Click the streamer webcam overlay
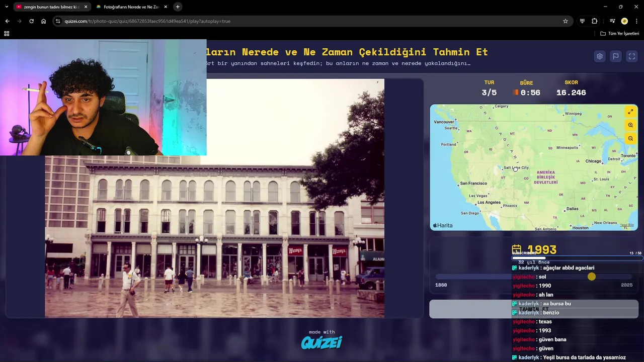The image size is (644, 362). coord(103,98)
